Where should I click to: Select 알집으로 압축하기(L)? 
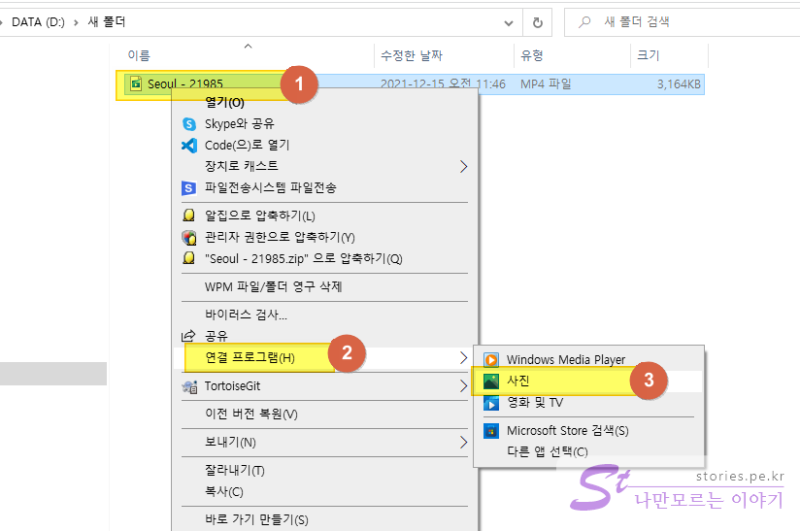(324, 216)
